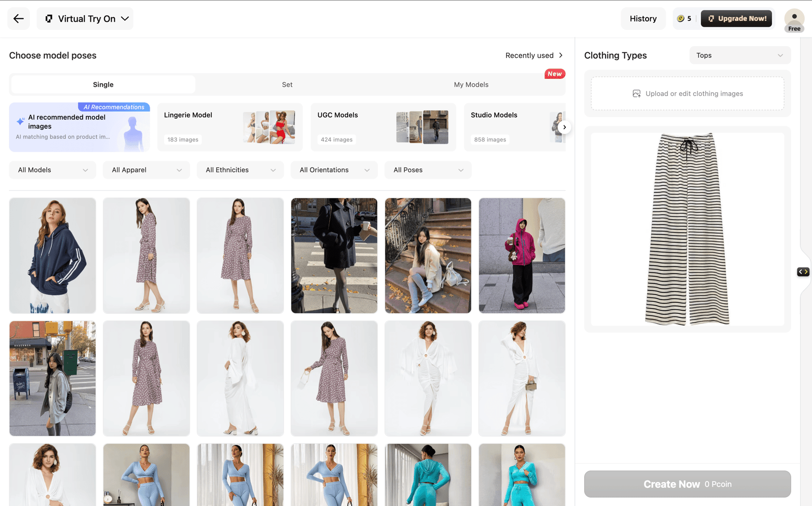The image size is (812, 506).
Task: Click the New badge on My Models
Action: 555,74
